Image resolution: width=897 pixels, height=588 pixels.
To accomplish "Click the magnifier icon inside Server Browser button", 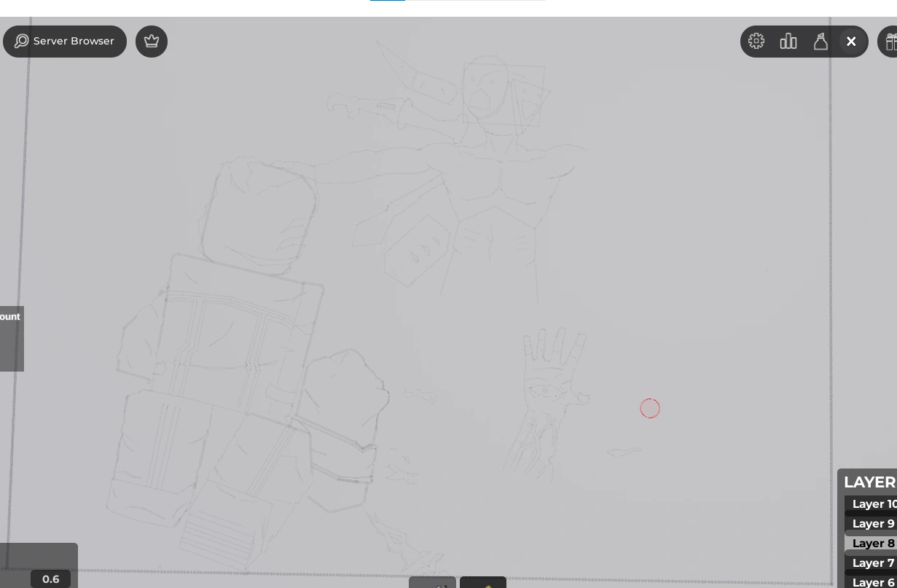I will point(22,41).
